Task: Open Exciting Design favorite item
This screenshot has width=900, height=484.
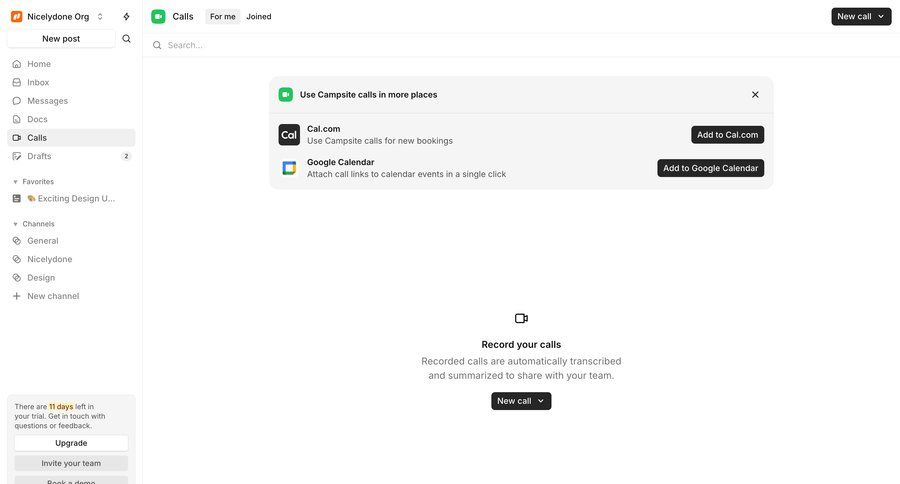Action: (x=71, y=198)
